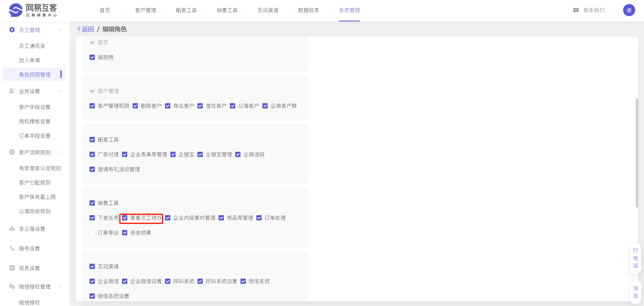Uncheck the 公海客户 checkbox
Screen dimensions: 644x306
tap(233, 106)
